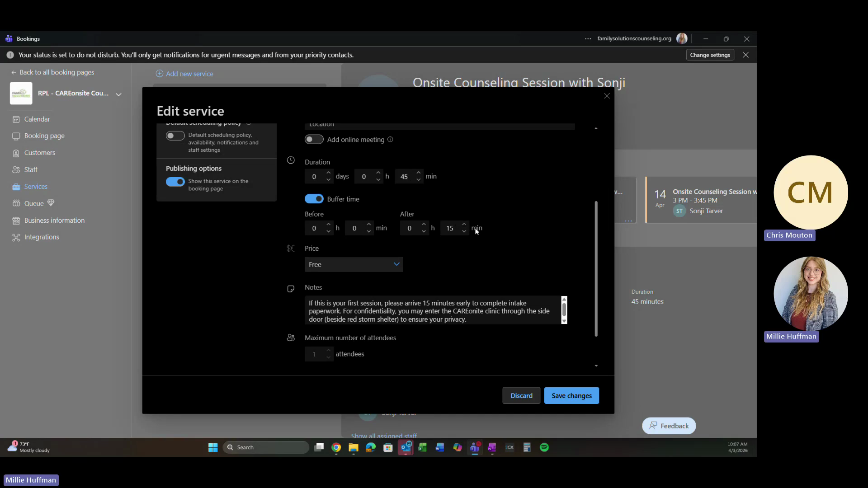Click the Price currency icon

pos(291,249)
